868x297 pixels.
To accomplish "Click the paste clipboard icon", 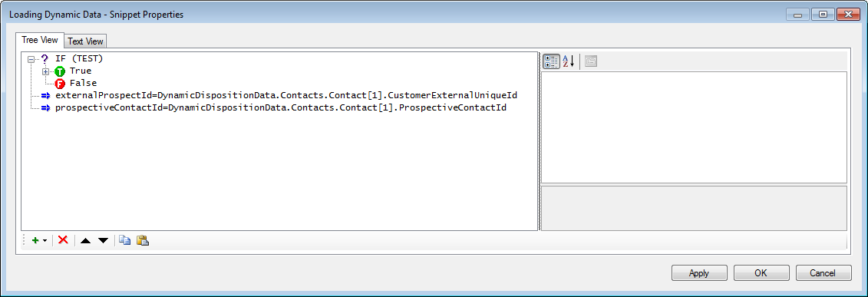I will tap(143, 240).
